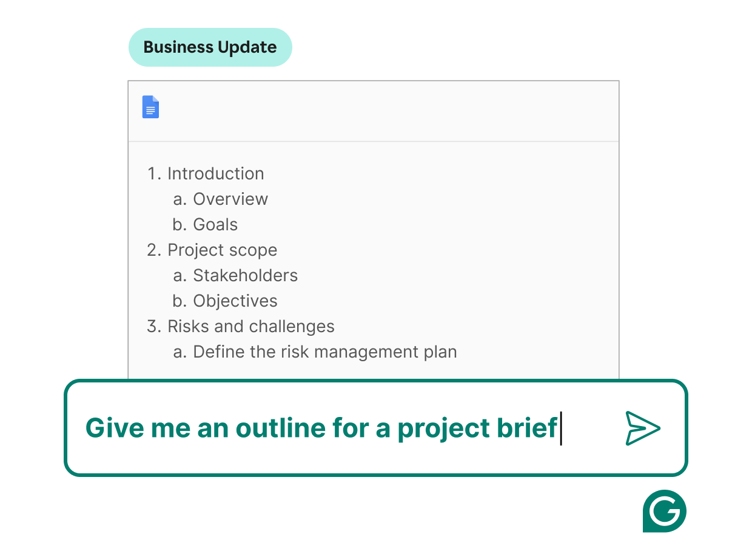Click the Objectives outline entry
The height and width of the screenshot is (560, 752).
pos(235,301)
